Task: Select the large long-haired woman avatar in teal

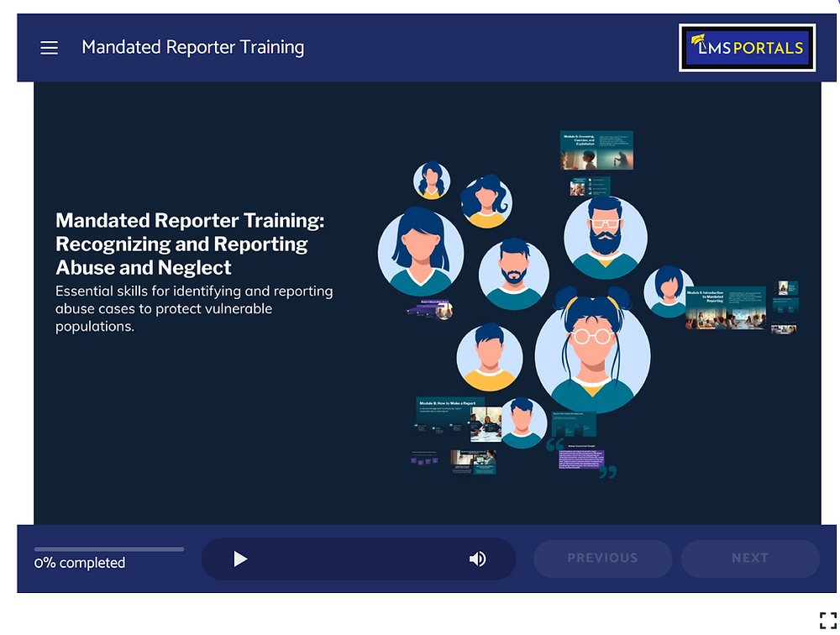Action: [421, 252]
